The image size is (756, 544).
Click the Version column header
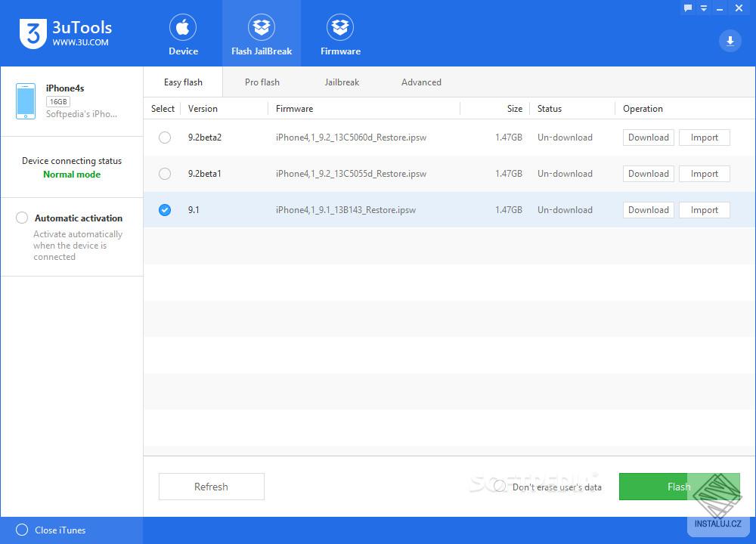pos(203,108)
